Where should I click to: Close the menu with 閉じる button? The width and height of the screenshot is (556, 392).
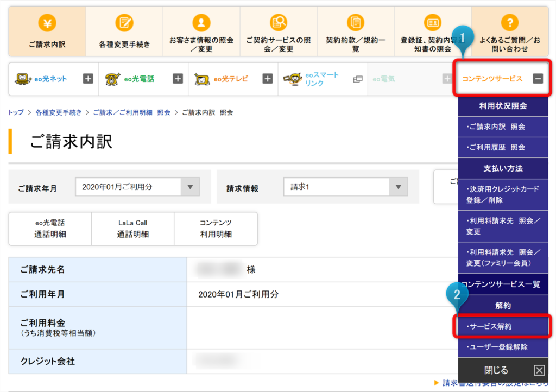click(x=502, y=370)
